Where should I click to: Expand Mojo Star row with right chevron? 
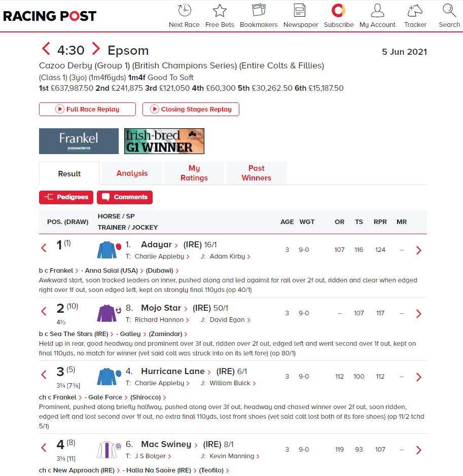(419, 314)
